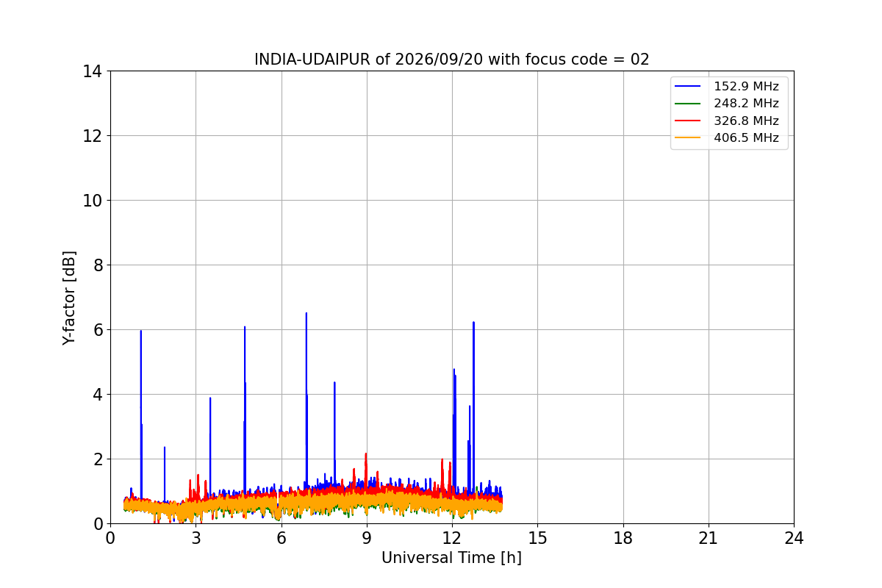Click the Universal Time [h] axis label
The image size is (882, 588).
click(451, 558)
